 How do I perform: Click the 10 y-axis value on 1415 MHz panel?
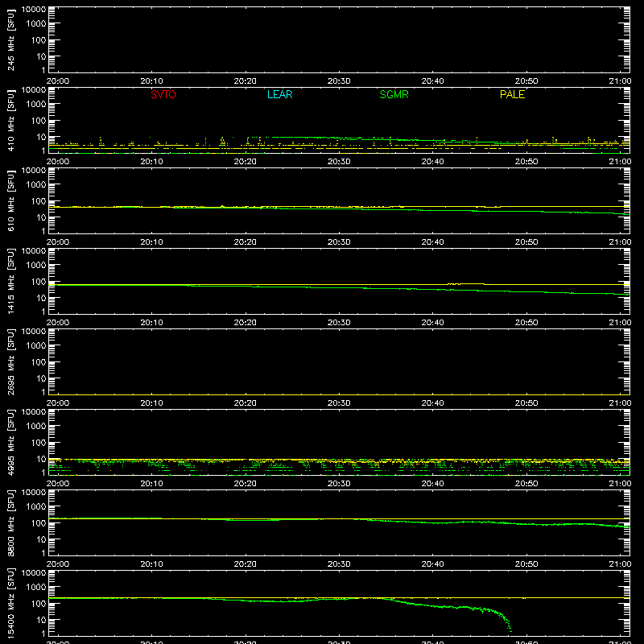point(41,298)
